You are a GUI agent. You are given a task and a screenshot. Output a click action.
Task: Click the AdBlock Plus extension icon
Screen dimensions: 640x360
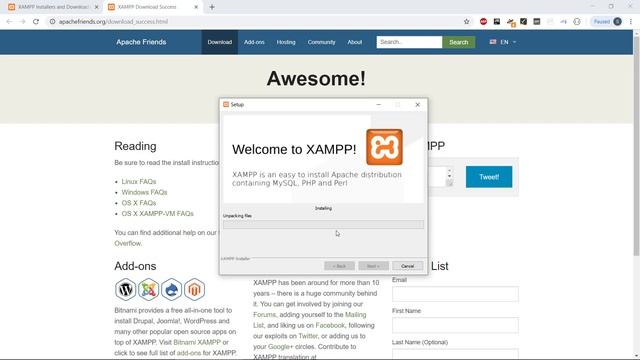(483, 22)
